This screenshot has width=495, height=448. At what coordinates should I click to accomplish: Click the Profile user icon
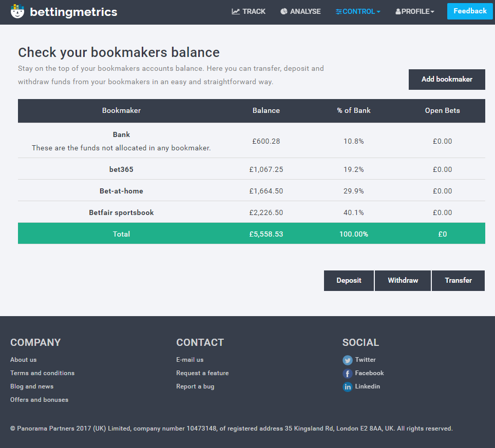tap(398, 12)
